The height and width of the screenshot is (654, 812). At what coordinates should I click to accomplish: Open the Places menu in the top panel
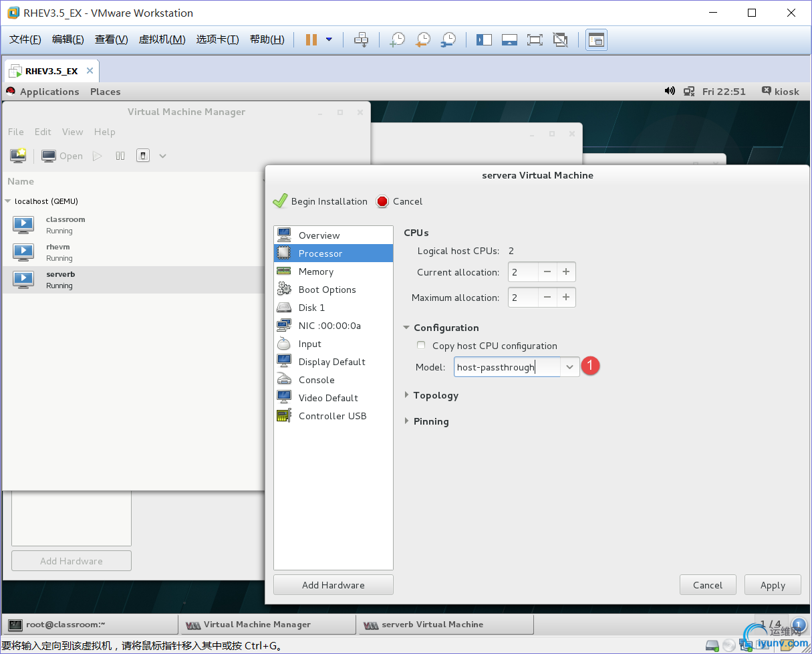(x=106, y=92)
